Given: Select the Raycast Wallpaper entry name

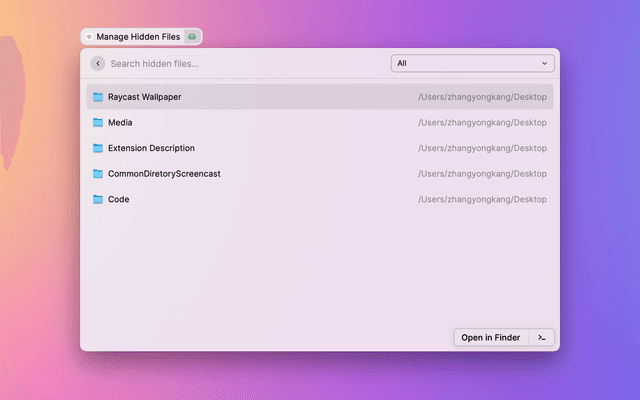Looking at the screenshot, I should 144,97.
